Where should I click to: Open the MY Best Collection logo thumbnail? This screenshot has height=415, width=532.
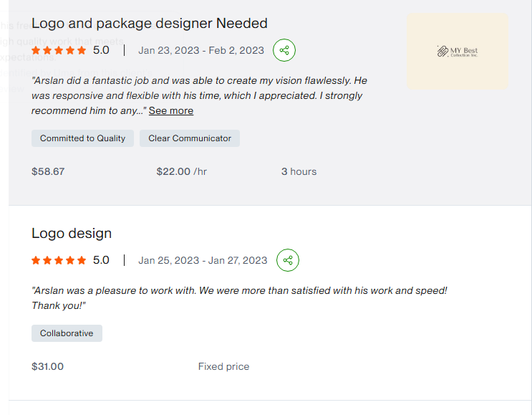tap(458, 52)
